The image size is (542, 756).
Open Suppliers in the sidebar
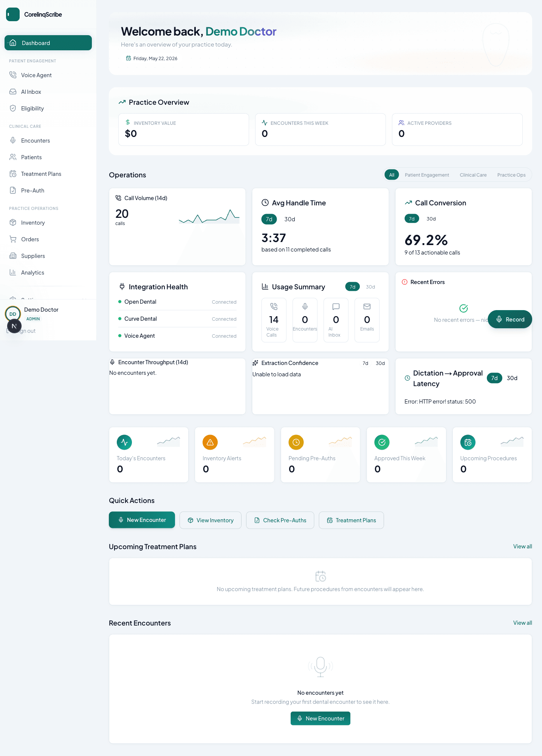[48, 256]
